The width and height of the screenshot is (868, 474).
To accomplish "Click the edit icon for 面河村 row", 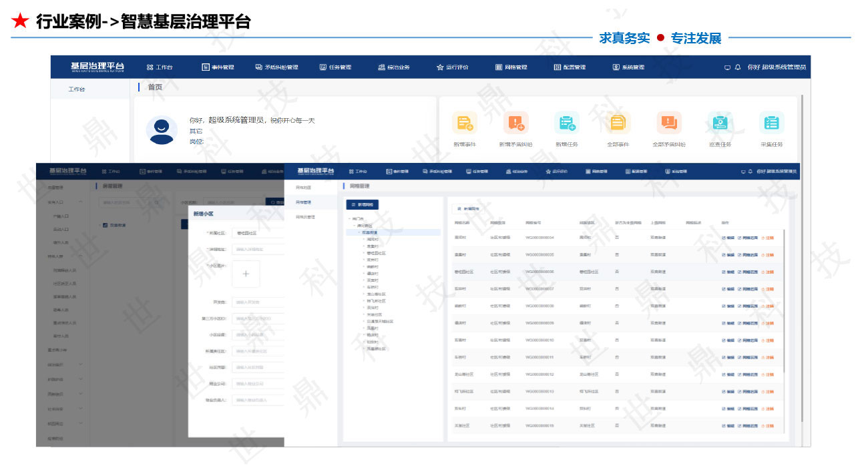I will coord(727,238).
